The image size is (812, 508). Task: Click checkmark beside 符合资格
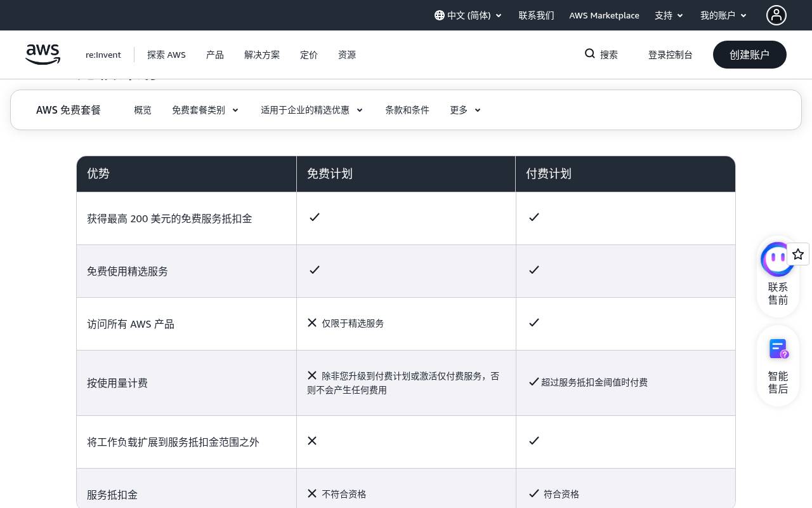coord(534,493)
